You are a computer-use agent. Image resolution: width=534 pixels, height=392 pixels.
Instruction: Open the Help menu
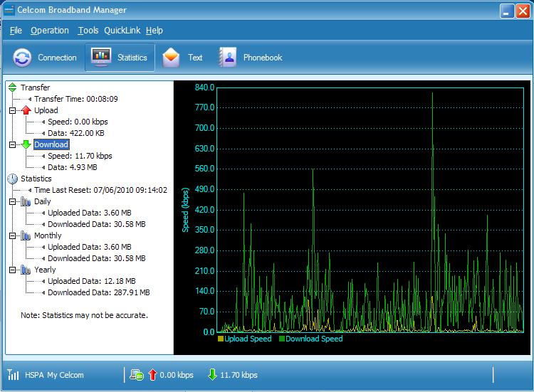(155, 31)
